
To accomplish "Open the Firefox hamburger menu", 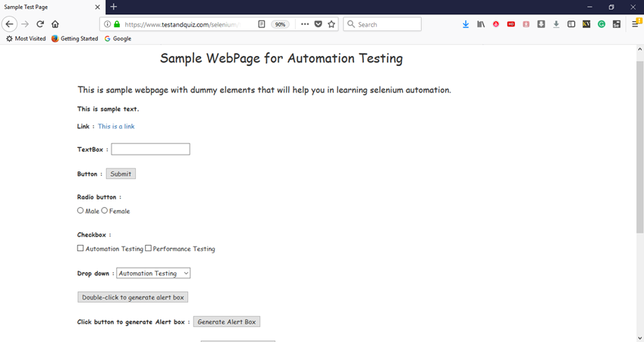I will 636,24.
